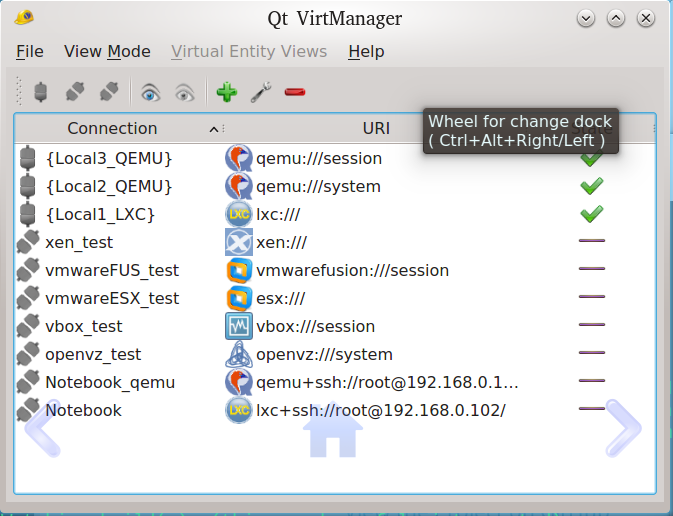673x516 pixels.
Task: Click the VMware icon beside vmwarefusion:///session
Action: click(239, 270)
